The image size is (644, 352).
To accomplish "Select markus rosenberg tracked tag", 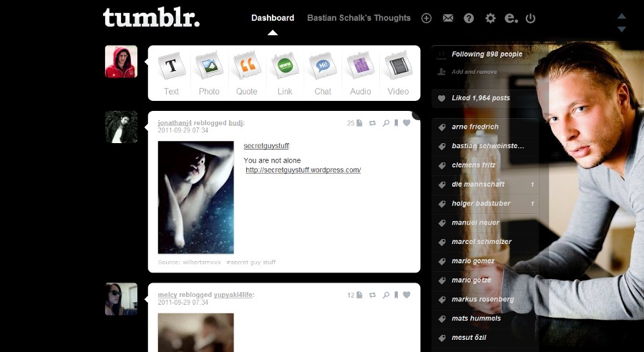I will pos(485,299).
